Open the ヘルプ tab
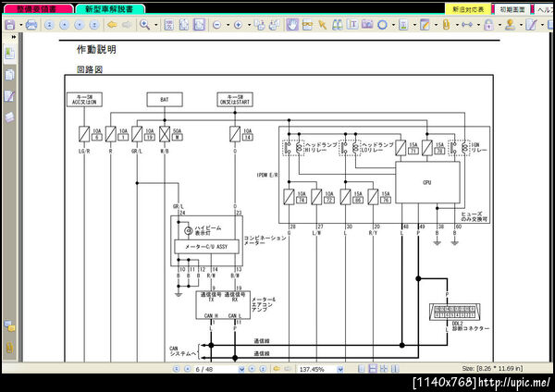The width and height of the screenshot is (555, 392). point(545,9)
